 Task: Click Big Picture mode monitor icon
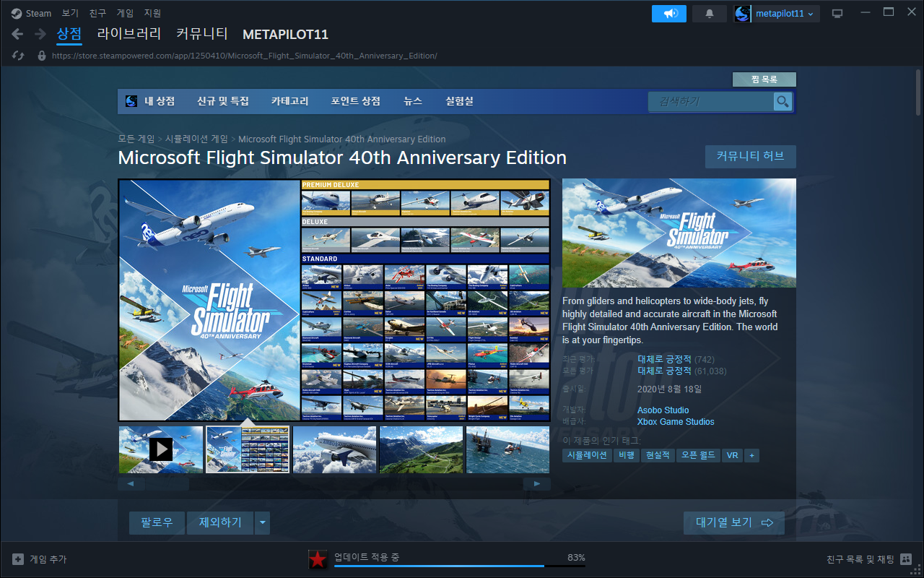pyautogui.click(x=837, y=14)
